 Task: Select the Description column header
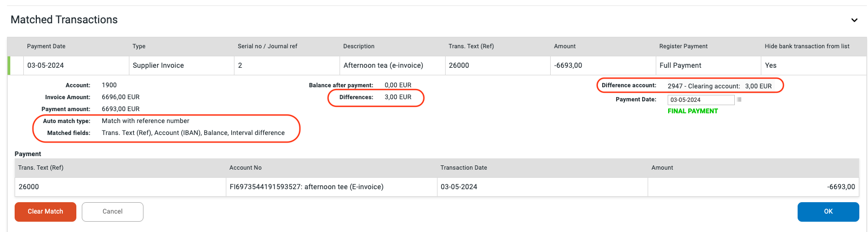pos(358,47)
